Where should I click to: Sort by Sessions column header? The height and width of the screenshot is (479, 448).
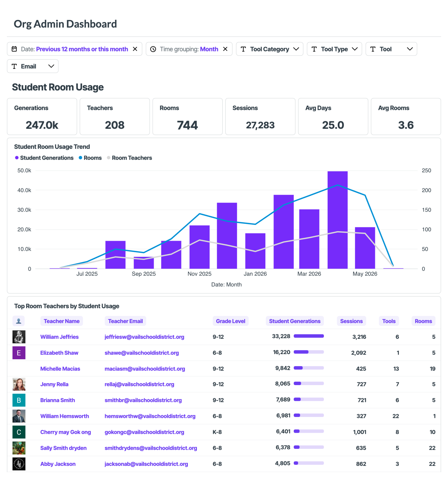pos(352,321)
